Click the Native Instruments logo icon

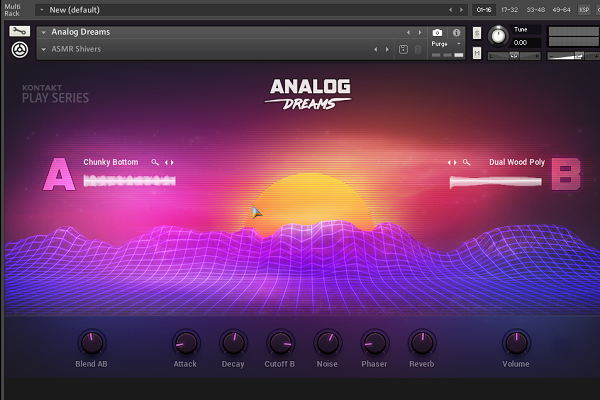pyautogui.click(x=20, y=50)
